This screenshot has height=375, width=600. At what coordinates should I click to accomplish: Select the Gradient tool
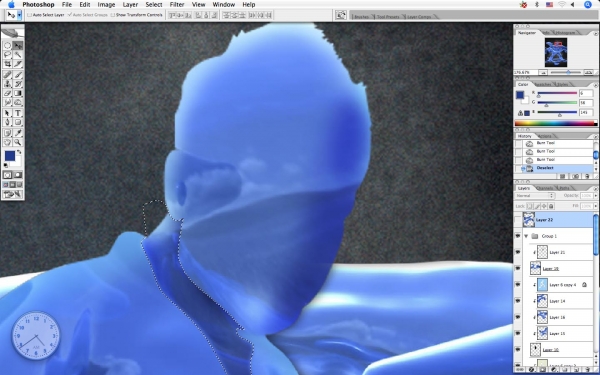[18, 93]
